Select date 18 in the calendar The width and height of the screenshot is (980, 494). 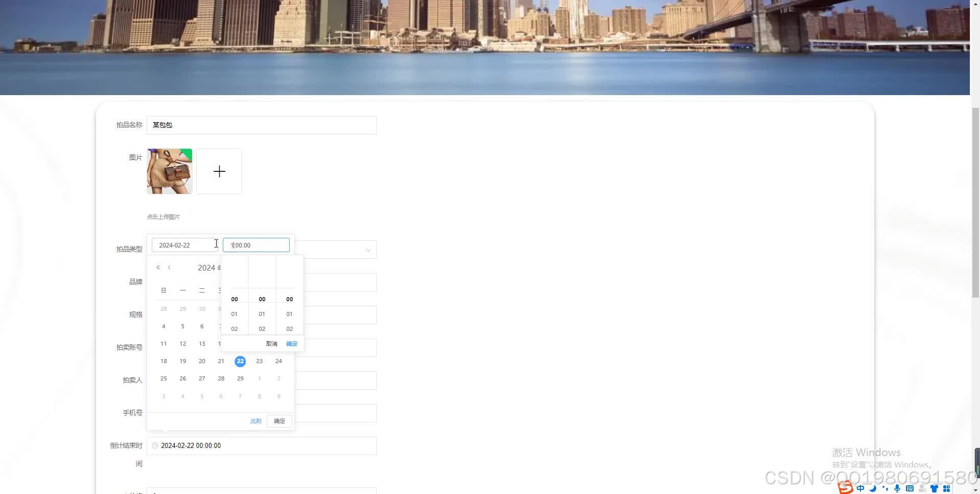(164, 361)
